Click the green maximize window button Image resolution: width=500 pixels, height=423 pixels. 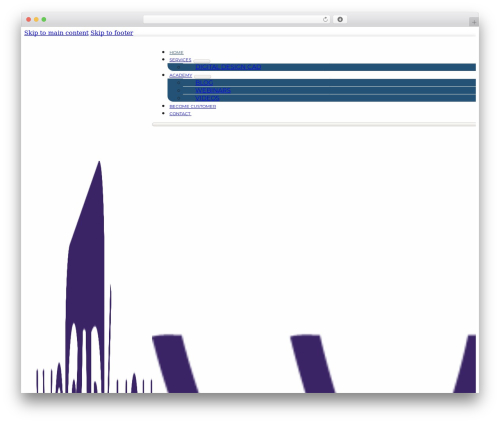[x=44, y=19]
